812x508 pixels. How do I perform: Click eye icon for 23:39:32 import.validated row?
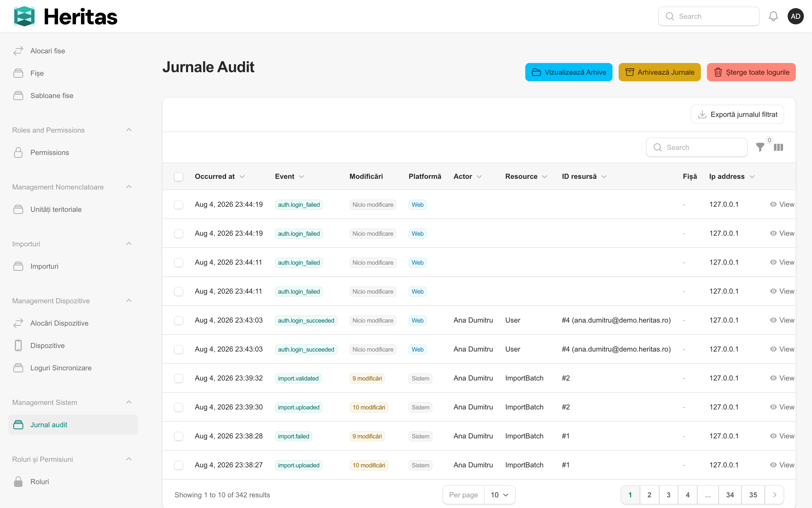[x=773, y=378]
